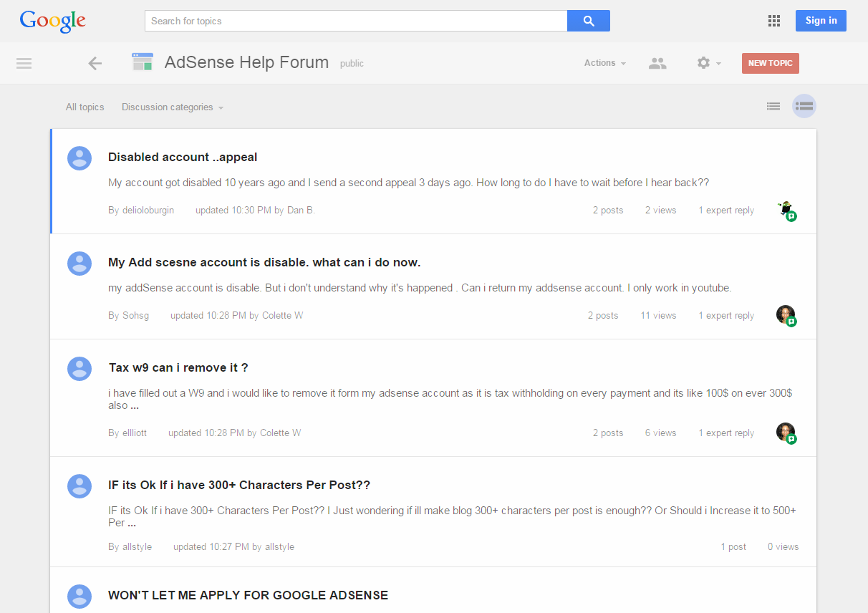Click inside the Search for topics field
Screen dimensions: 868x613
(322, 21)
